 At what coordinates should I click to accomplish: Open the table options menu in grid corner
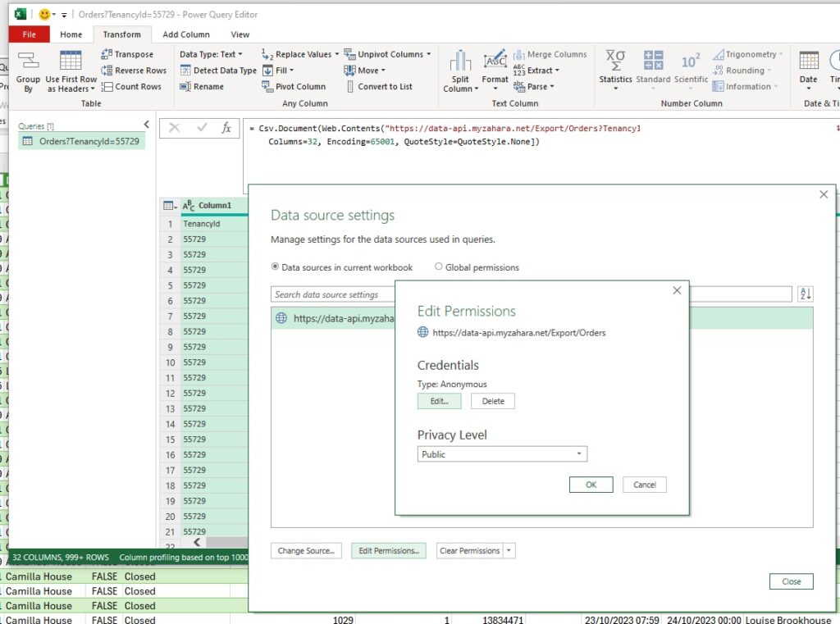click(170, 206)
